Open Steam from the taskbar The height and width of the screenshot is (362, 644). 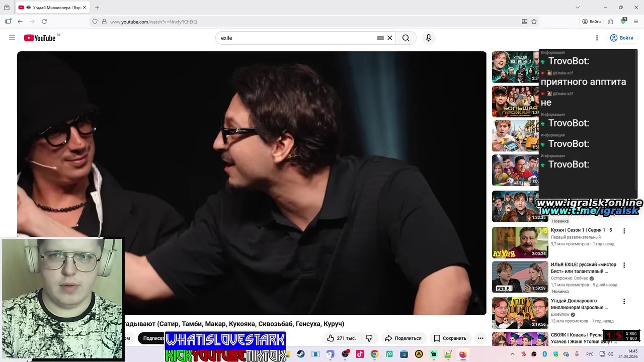(x=300, y=354)
